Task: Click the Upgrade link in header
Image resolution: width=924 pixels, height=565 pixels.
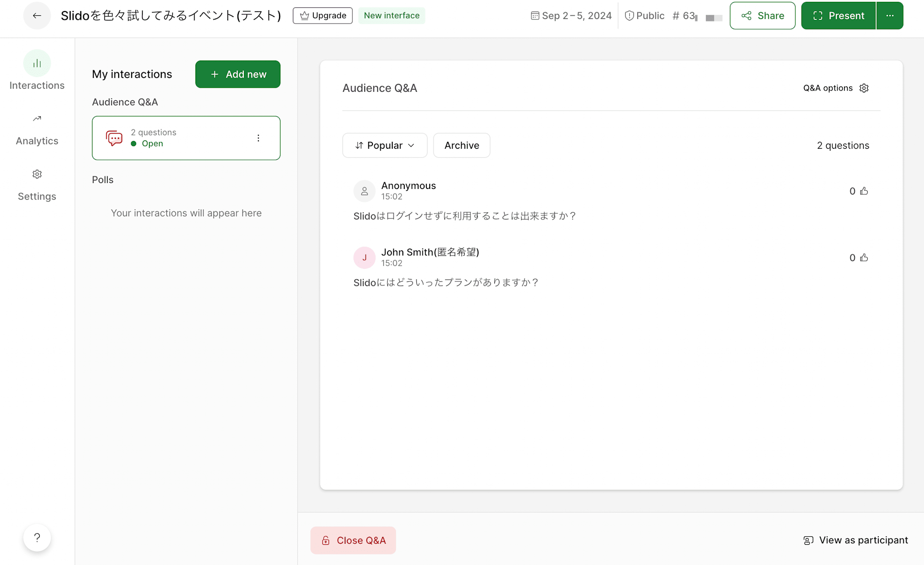Action: [x=323, y=15]
